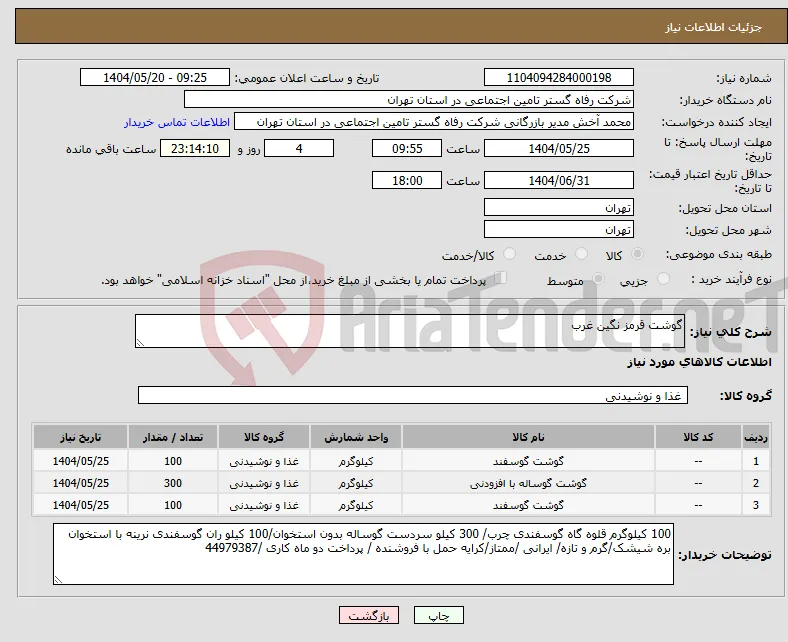Image resolution: width=788 pixels, height=642 pixels.
Task: Select the متوسط purchase type radio
Action: 598,279
